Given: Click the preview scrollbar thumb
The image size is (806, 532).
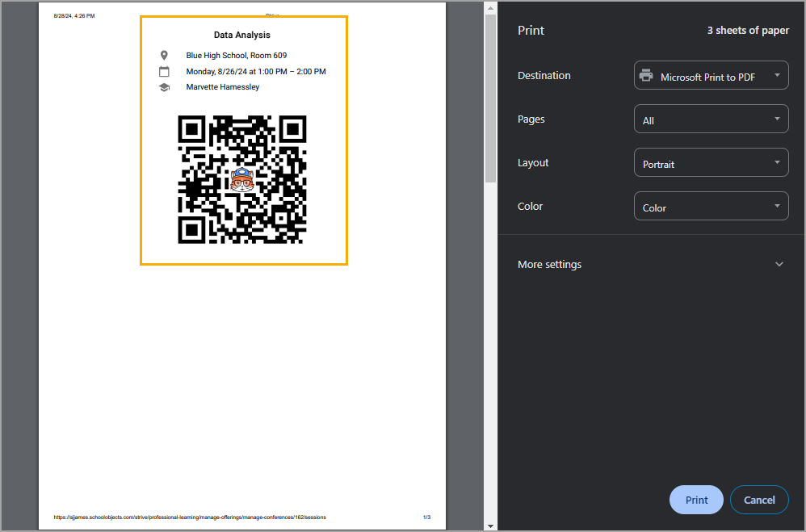Looking at the screenshot, I should click(x=490, y=98).
